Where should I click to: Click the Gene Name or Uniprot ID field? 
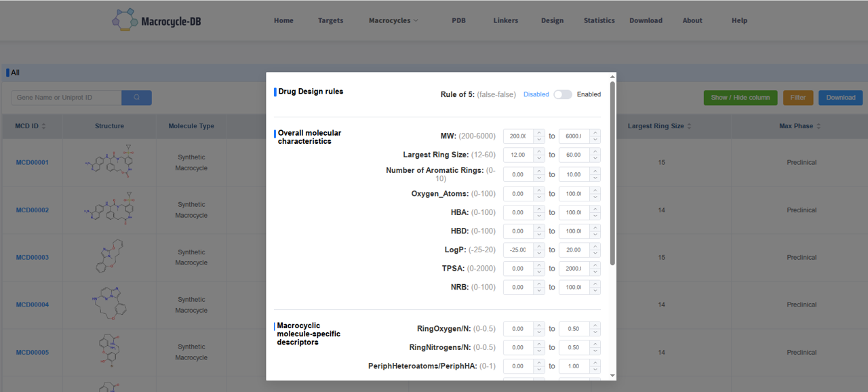pos(66,98)
